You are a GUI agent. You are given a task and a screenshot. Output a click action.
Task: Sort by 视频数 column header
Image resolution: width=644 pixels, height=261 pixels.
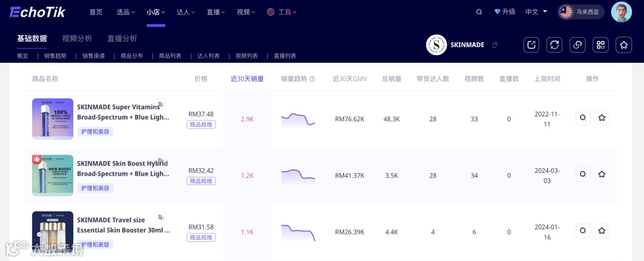pos(475,79)
